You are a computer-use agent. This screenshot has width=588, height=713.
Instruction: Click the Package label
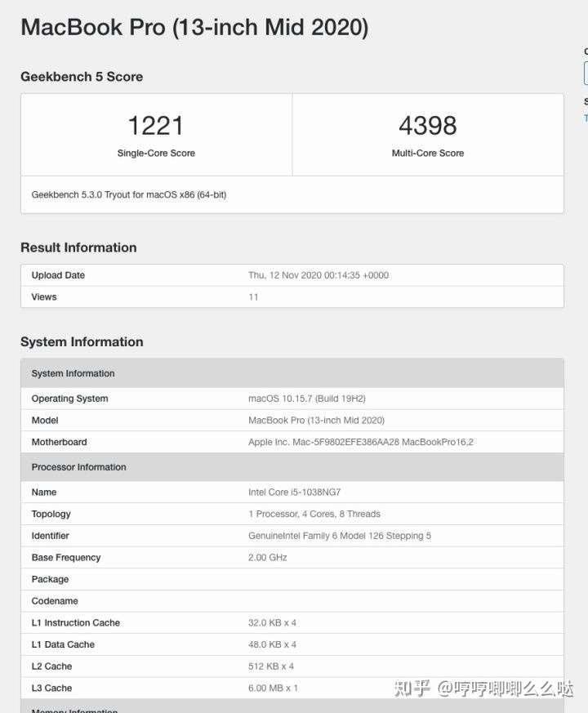tap(50, 579)
